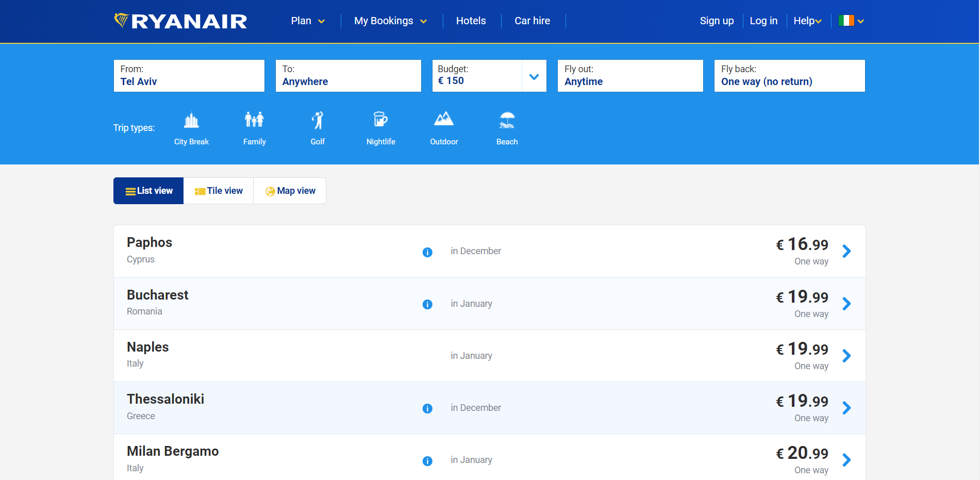Expand the Help menu
Image resolution: width=980 pixels, height=480 pixels.
click(x=807, y=21)
